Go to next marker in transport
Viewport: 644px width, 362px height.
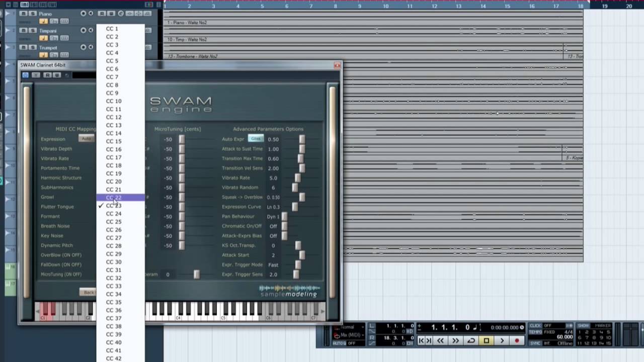click(429, 340)
